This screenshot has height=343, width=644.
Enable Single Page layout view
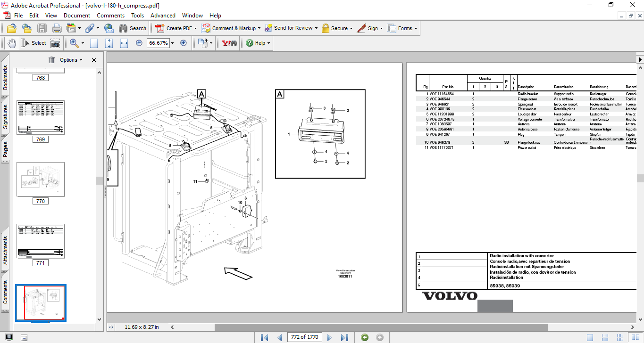point(590,337)
